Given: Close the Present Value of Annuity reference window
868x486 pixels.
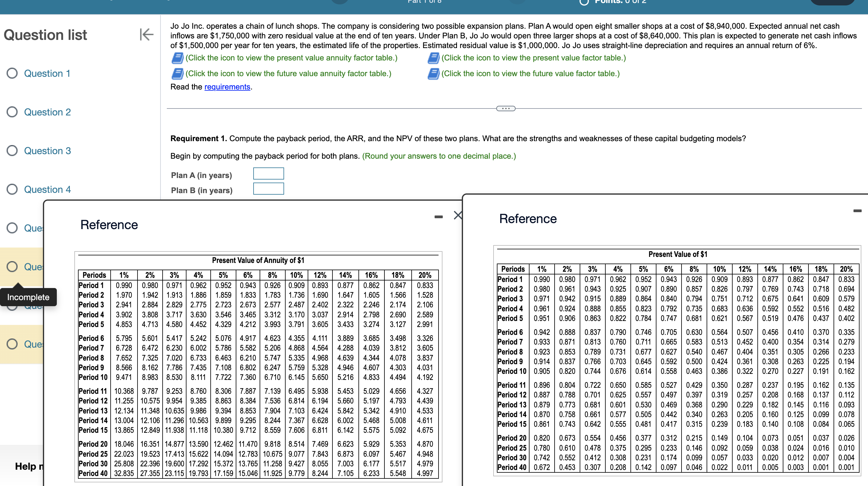Looking at the screenshot, I should tap(458, 215).
